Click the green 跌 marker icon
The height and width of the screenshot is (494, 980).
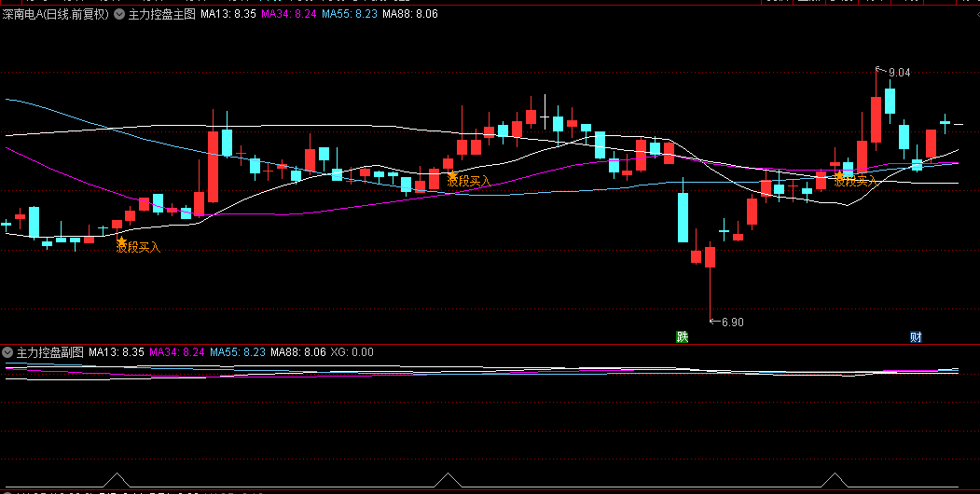pos(682,337)
